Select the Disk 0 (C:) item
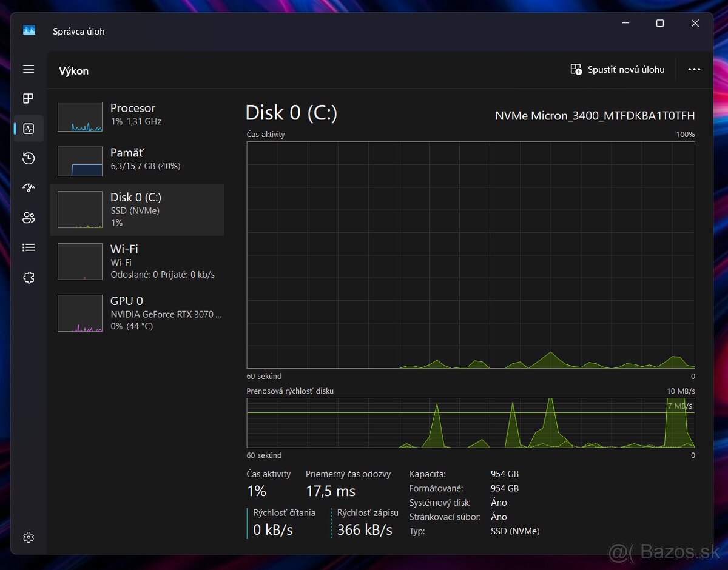Image resolution: width=728 pixels, height=570 pixels. coord(136,210)
